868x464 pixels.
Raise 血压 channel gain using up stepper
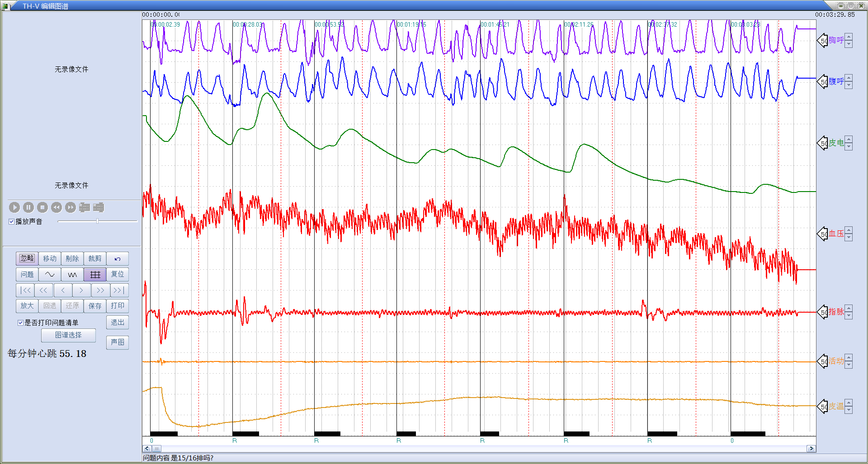pyautogui.click(x=849, y=230)
